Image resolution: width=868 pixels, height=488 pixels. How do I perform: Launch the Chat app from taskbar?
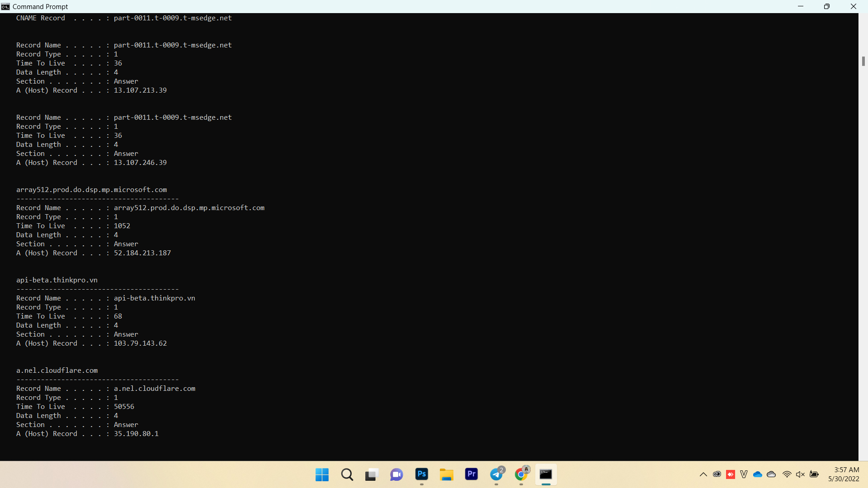396,474
